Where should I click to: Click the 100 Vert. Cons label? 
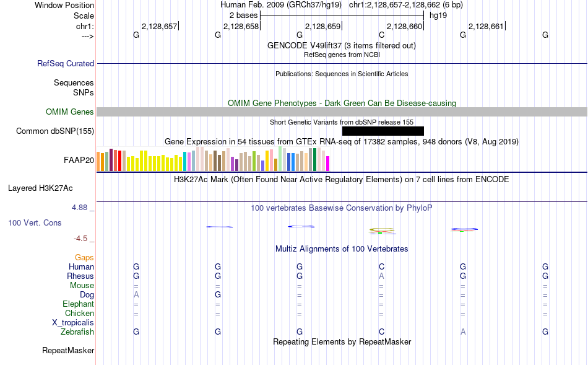[x=35, y=222]
